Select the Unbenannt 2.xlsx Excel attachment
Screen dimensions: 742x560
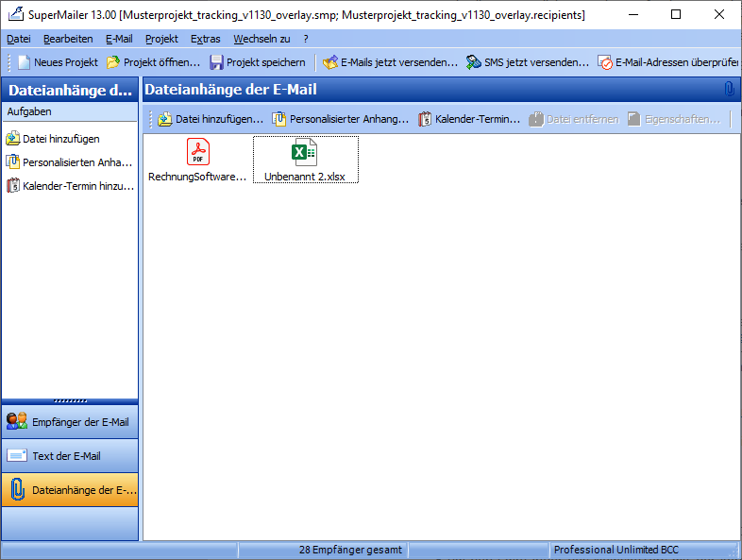pos(305,160)
